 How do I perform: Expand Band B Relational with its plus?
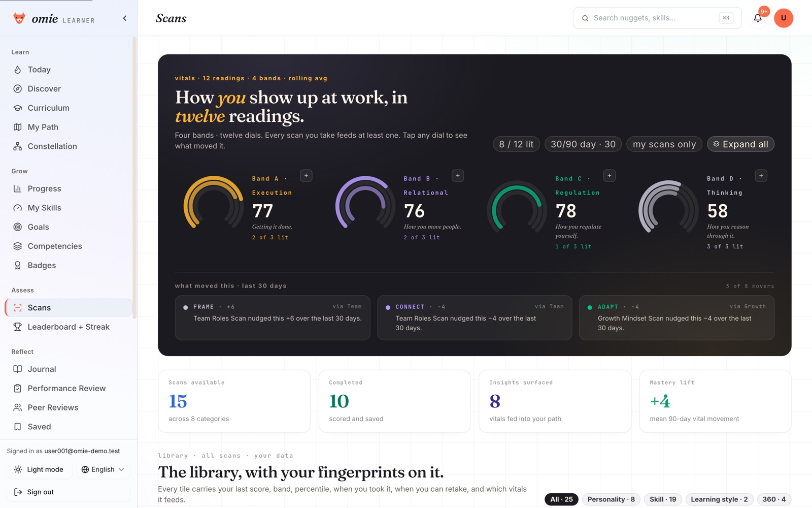click(458, 176)
